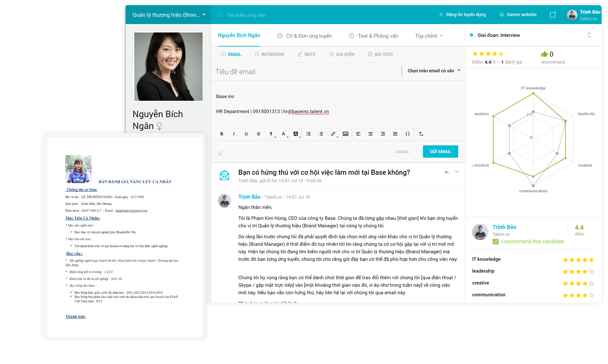Insert a bulleted list

308,134
